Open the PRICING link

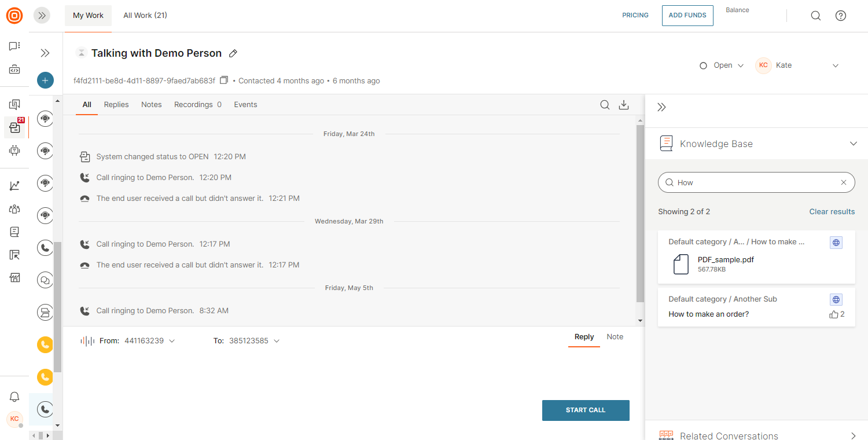635,16
